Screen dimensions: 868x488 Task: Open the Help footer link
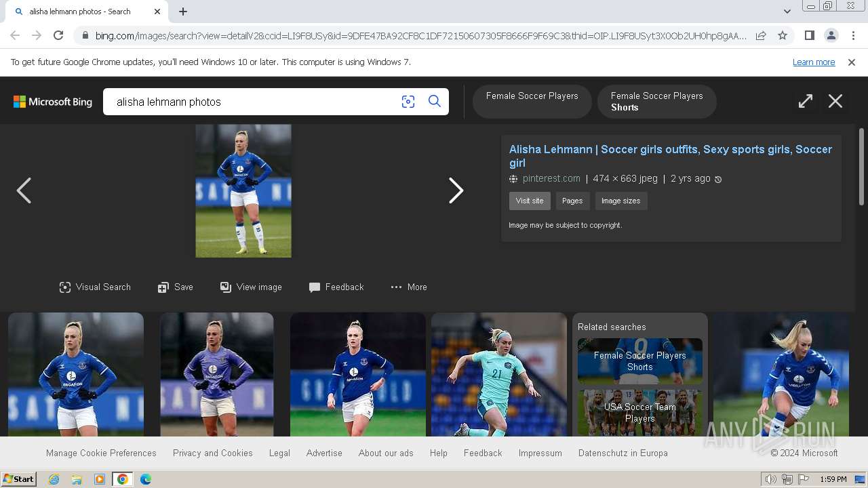pyautogui.click(x=439, y=453)
